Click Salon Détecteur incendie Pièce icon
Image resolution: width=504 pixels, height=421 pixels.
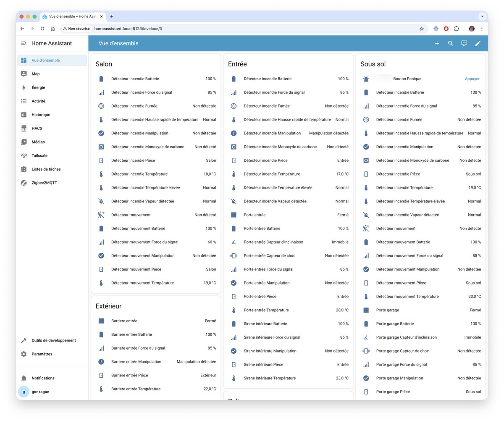click(101, 161)
